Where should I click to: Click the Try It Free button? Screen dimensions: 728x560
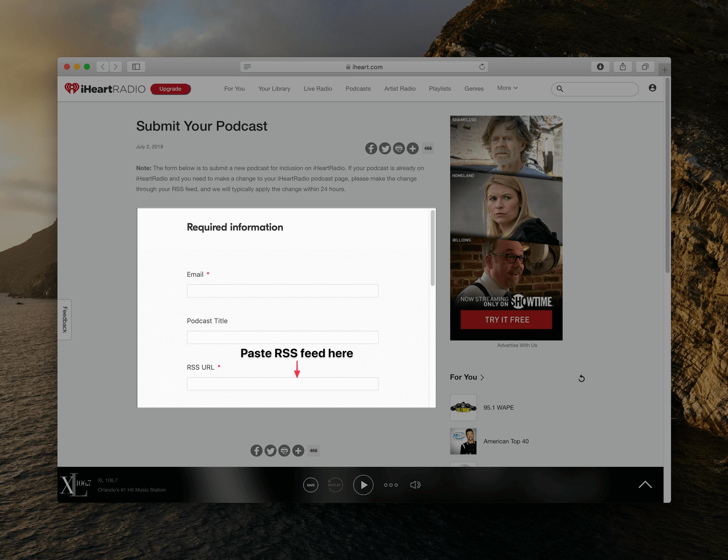tap(506, 319)
